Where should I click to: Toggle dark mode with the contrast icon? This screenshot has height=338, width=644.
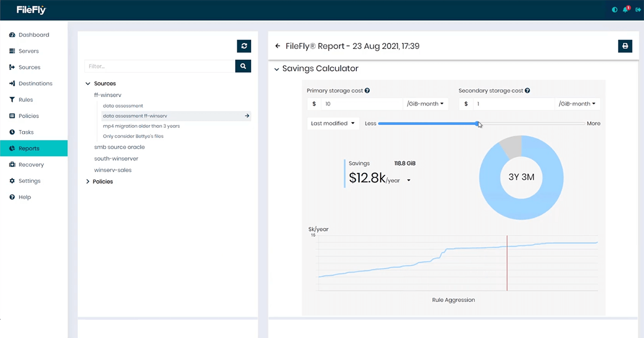pyautogui.click(x=614, y=9)
